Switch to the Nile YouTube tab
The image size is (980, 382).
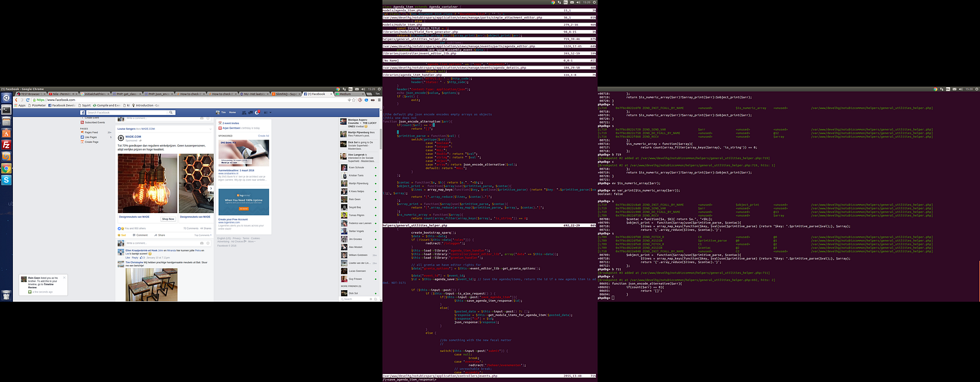point(62,94)
